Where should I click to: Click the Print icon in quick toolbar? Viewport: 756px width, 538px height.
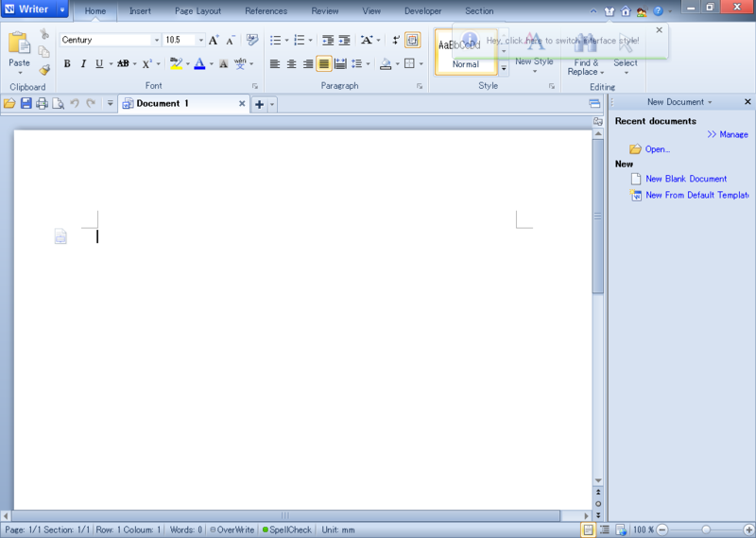(x=42, y=103)
